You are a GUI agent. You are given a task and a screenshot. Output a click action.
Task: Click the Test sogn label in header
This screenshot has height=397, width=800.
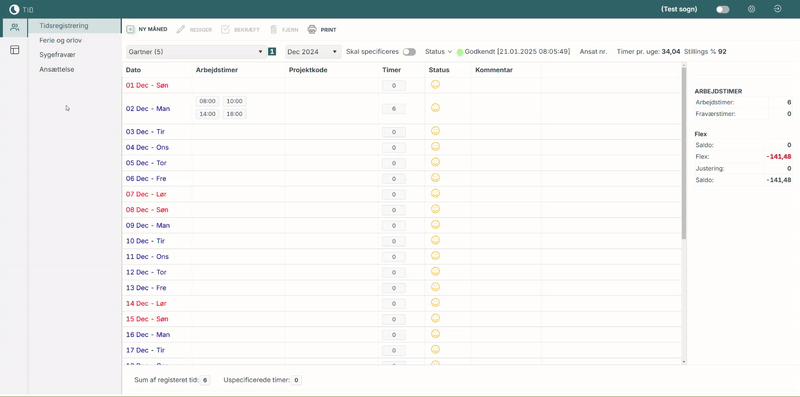tap(679, 9)
